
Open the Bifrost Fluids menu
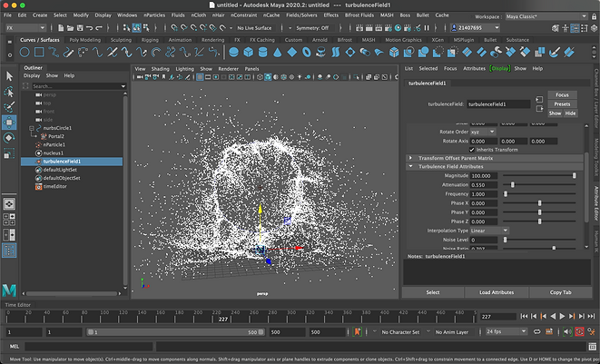359,15
